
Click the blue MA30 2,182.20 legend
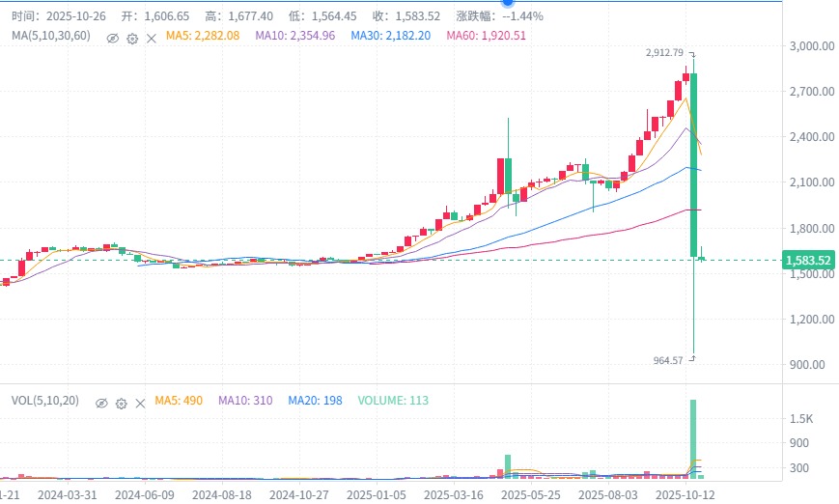[x=390, y=36]
